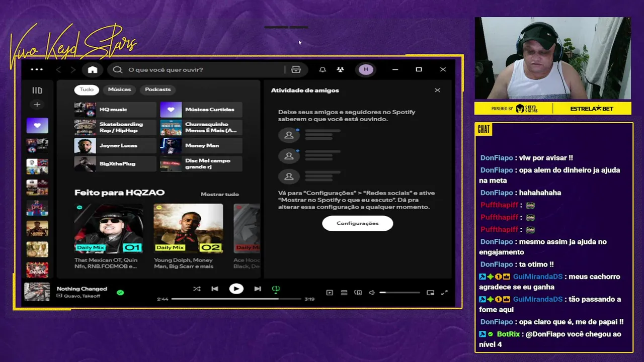Adjust the volume slider
The width and height of the screenshot is (644, 362).
(x=399, y=293)
